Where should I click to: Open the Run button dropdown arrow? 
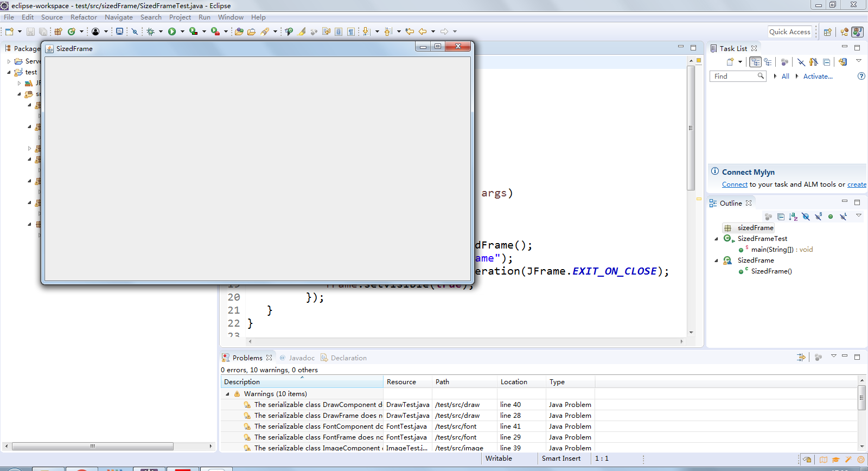click(182, 31)
